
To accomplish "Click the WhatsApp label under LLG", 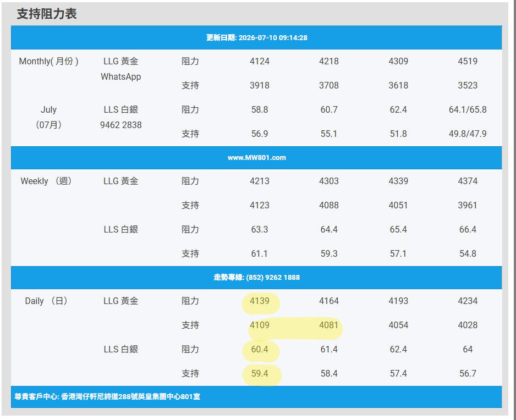I will 121,76.
